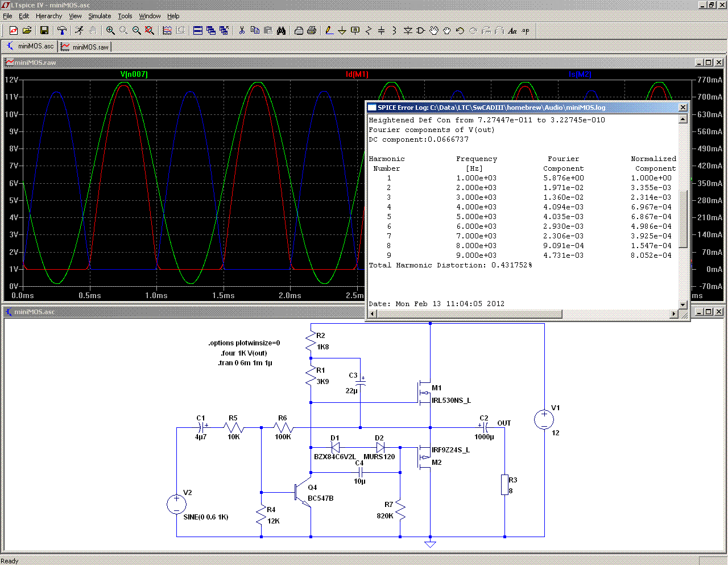Open the Edit menu
Screen dimensions: 728x565
24,16
